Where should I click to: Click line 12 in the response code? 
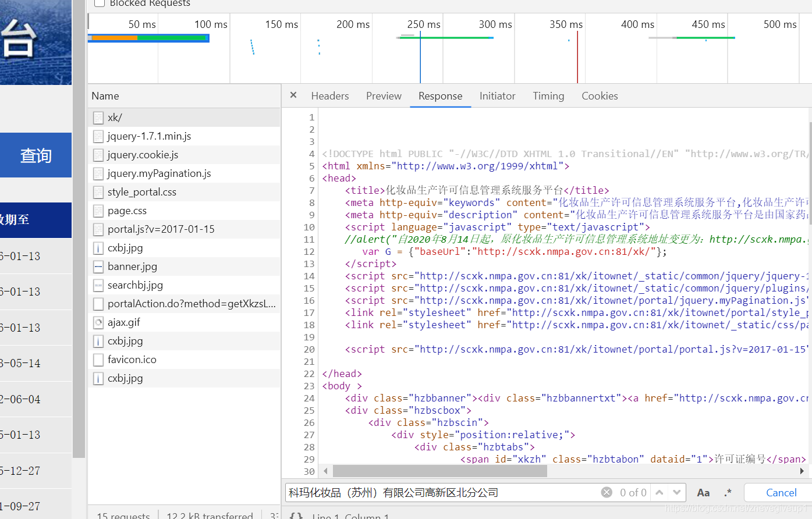[x=514, y=251]
